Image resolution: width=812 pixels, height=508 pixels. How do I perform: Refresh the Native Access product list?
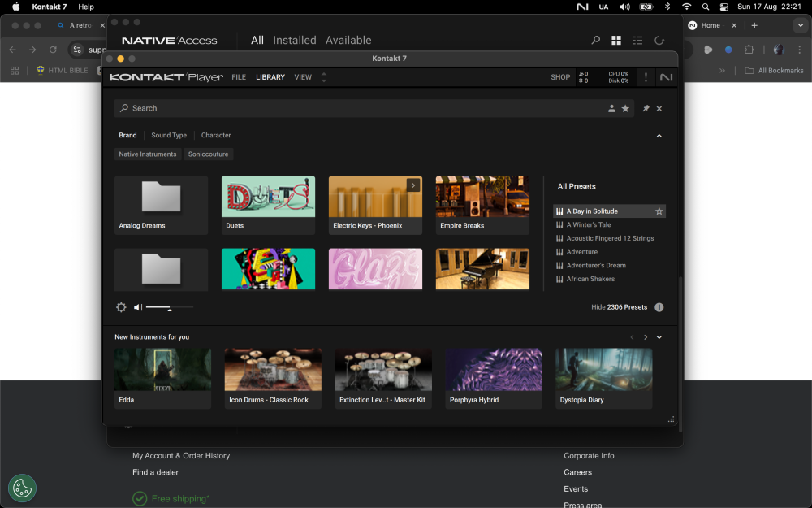coord(659,40)
